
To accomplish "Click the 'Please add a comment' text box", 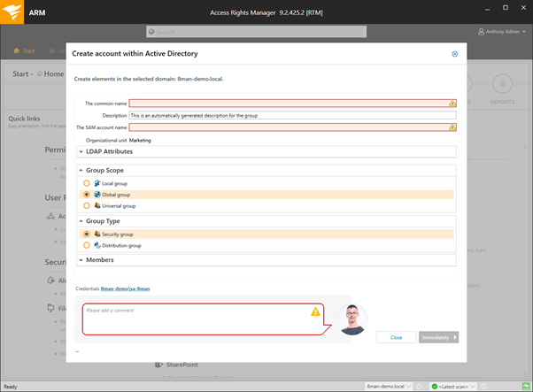I will (x=203, y=319).
